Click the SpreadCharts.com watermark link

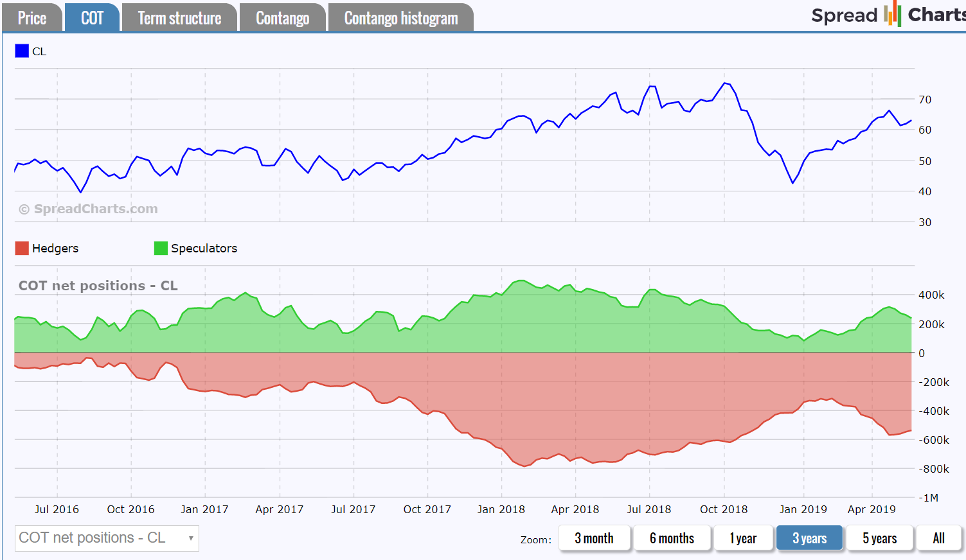point(89,209)
